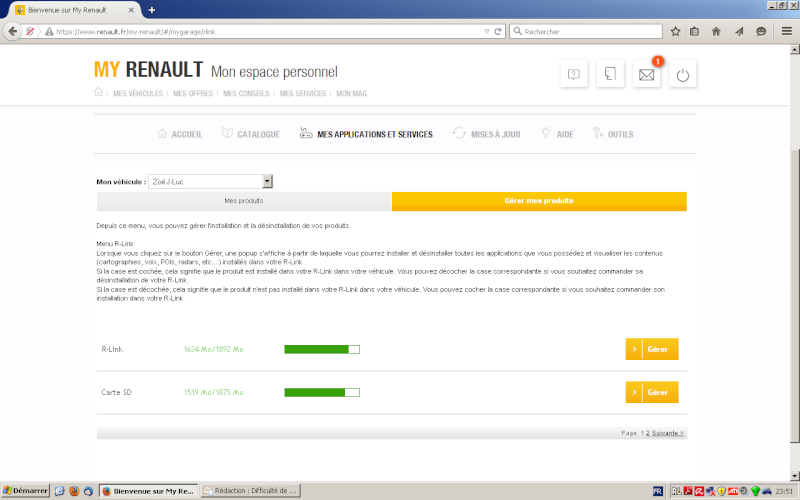
Task: Click the 1519 Mo/1875 Mo text
Action: [x=214, y=392]
